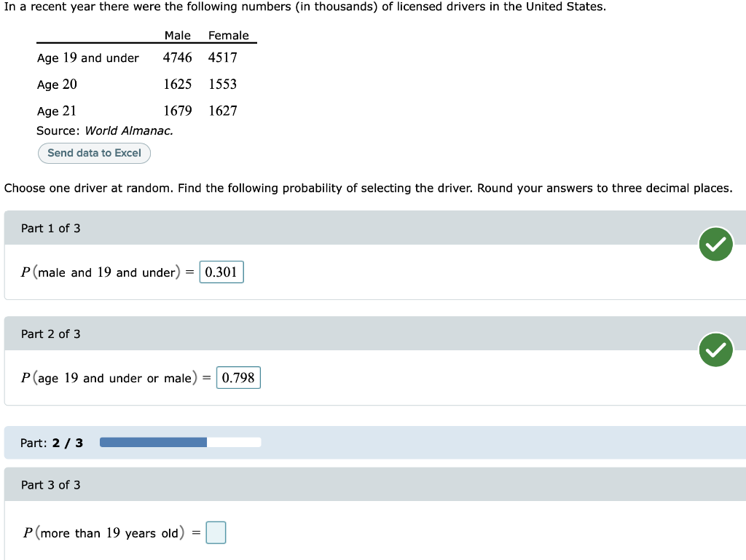
Task: Click the Age 21 row label
Action: [x=57, y=111]
